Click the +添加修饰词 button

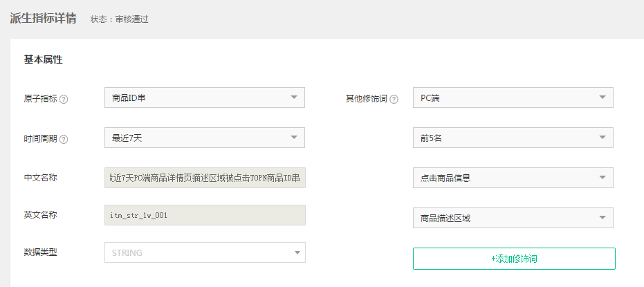pyautogui.click(x=514, y=259)
